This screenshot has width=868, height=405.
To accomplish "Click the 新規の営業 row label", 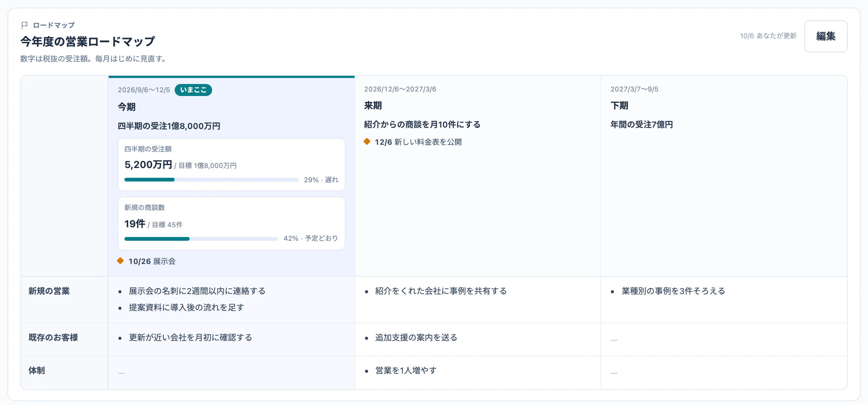I will [49, 291].
